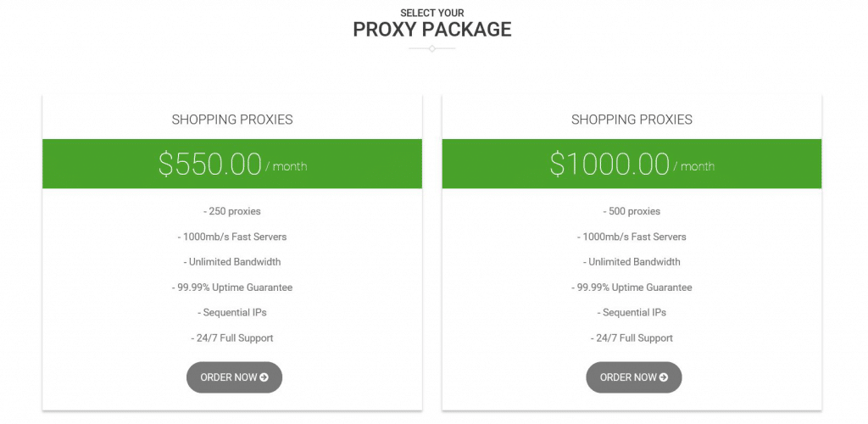Screen dimensions: 868x424
Task: Click the '- 500 proxies' feature line
Action: click(x=632, y=211)
